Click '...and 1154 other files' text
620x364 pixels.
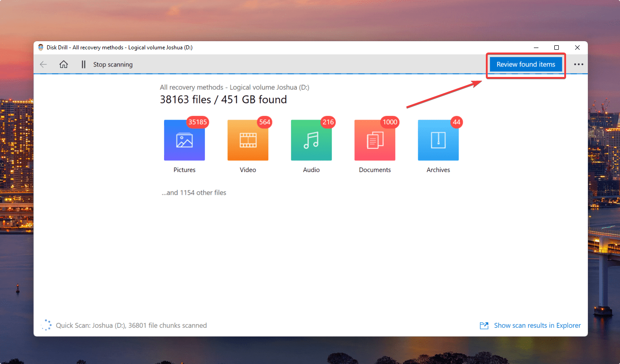tap(194, 192)
